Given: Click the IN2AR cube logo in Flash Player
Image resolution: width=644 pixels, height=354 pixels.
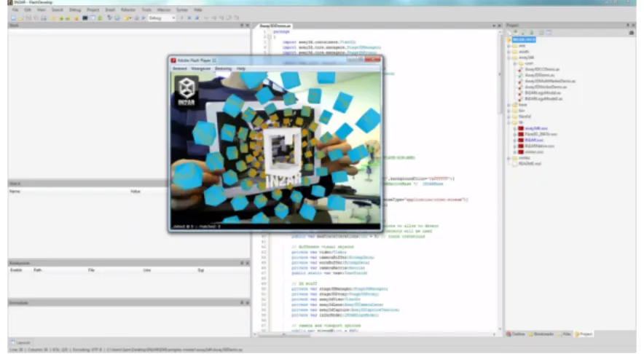Looking at the screenshot, I should pos(186,92).
